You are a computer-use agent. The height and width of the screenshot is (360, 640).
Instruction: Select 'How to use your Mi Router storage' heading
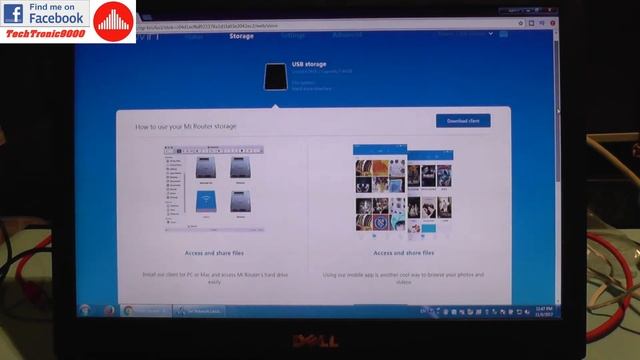click(x=186, y=127)
